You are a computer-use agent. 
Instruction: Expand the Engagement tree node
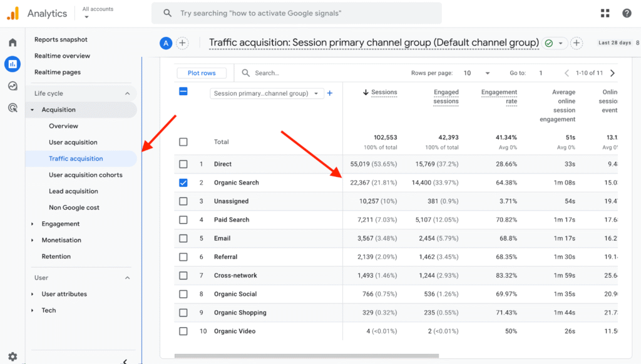tap(33, 224)
